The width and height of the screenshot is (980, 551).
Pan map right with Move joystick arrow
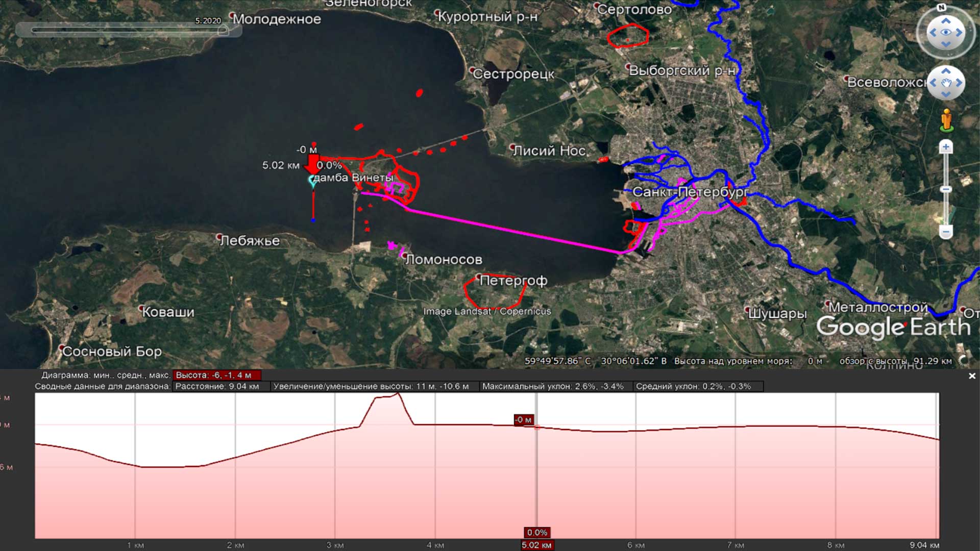959,83
